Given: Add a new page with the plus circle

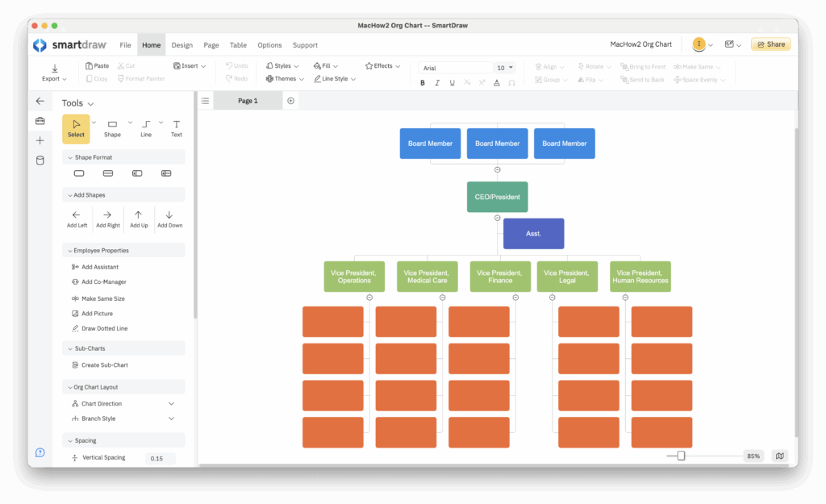Looking at the screenshot, I should pyautogui.click(x=290, y=101).
